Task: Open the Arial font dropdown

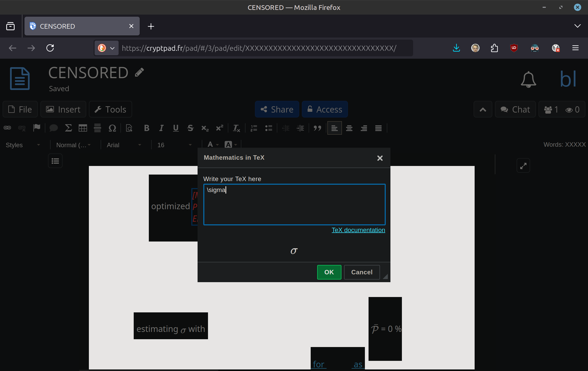Action: pyautogui.click(x=124, y=145)
